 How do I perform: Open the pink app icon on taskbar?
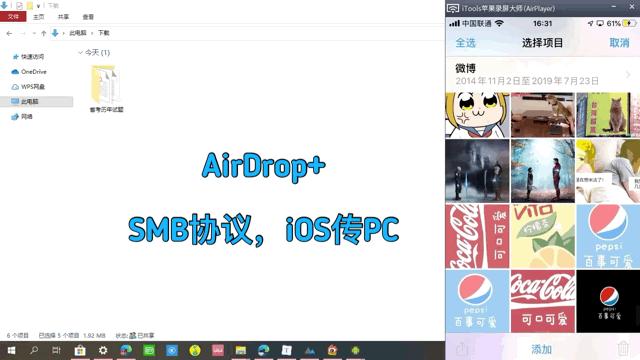click(218, 350)
